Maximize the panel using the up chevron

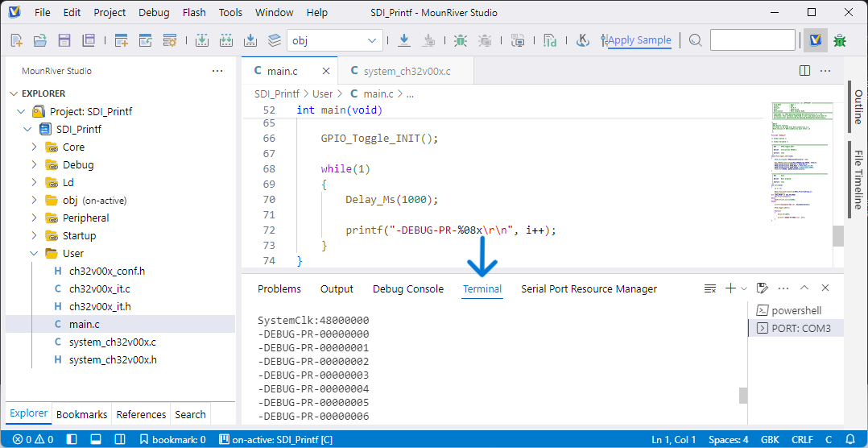(804, 288)
